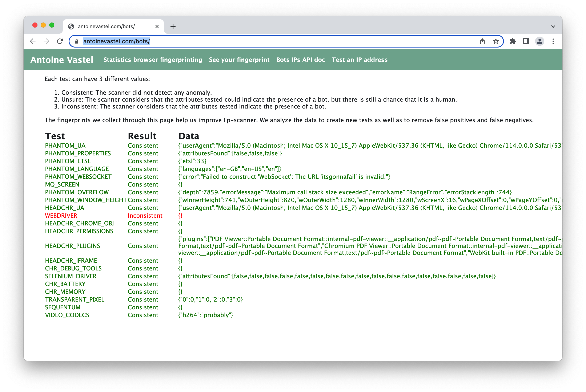
Task: Open Chrome's three-dot menu
Action: click(x=553, y=41)
